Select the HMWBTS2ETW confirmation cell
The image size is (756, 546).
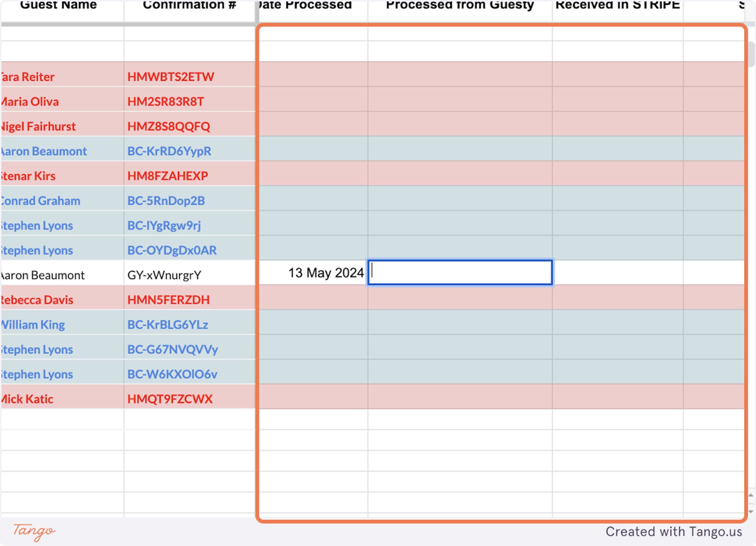[189, 77]
